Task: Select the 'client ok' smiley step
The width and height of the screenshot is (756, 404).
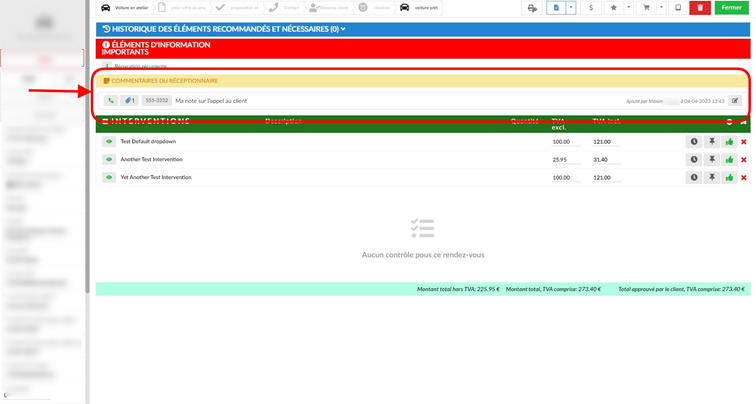Action: point(374,8)
